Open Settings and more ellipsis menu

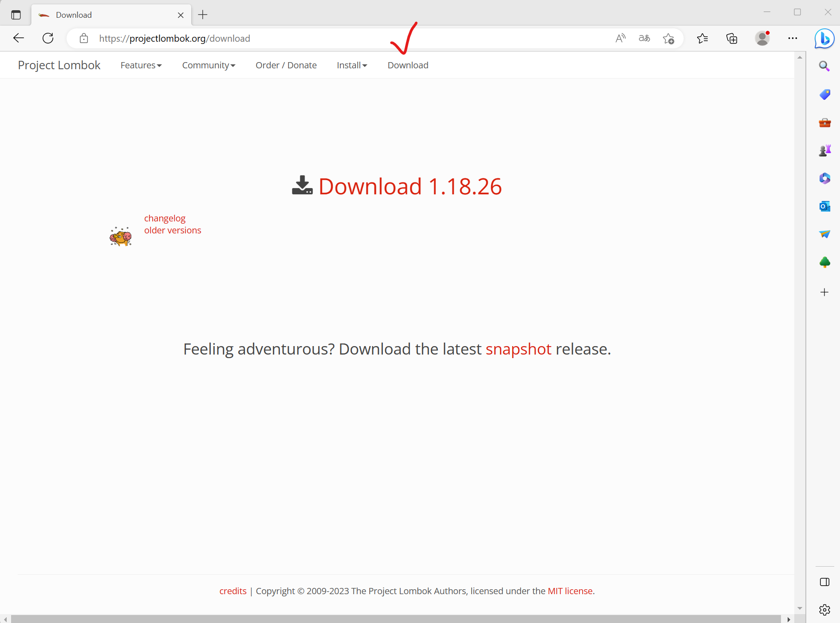[793, 39]
